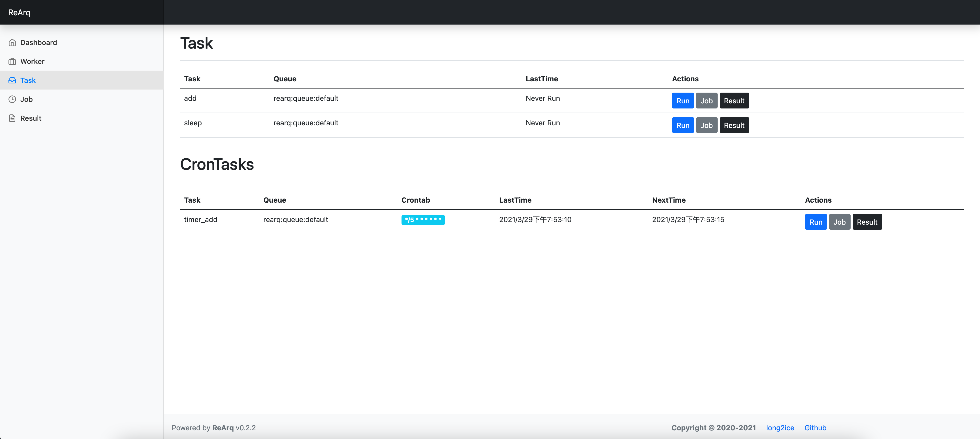
Task: Open the long2ice footer link
Action: pyautogui.click(x=780, y=427)
